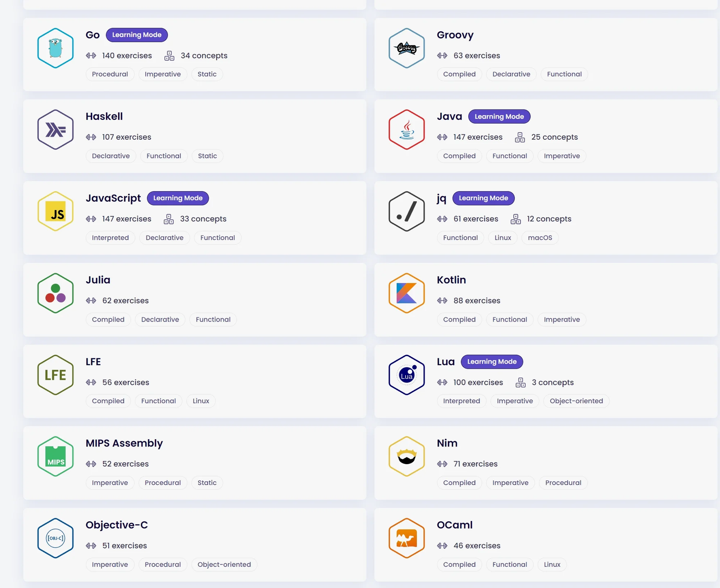Click the Go gopher hexagon logo
The image size is (720, 588).
[x=55, y=48]
